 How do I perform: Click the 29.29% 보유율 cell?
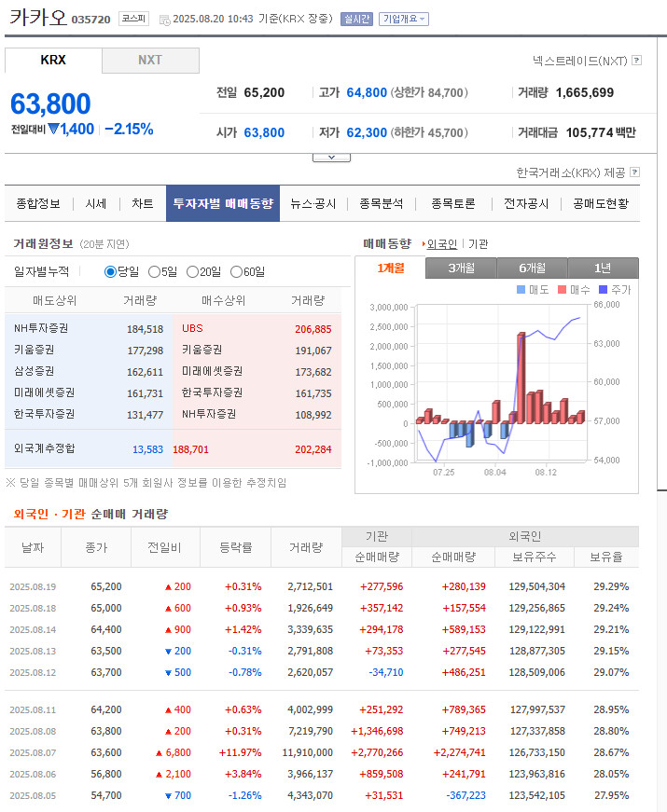[611, 586]
